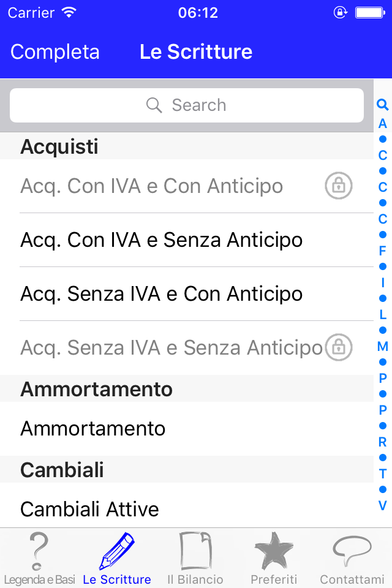Jump to letter V in the index
The image size is (392, 588).
tap(383, 505)
